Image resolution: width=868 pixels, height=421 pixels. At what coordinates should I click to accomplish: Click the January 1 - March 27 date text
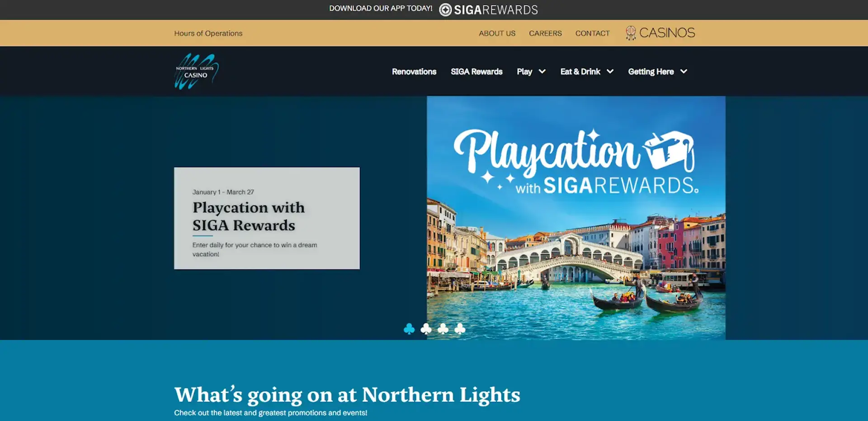click(223, 192)
